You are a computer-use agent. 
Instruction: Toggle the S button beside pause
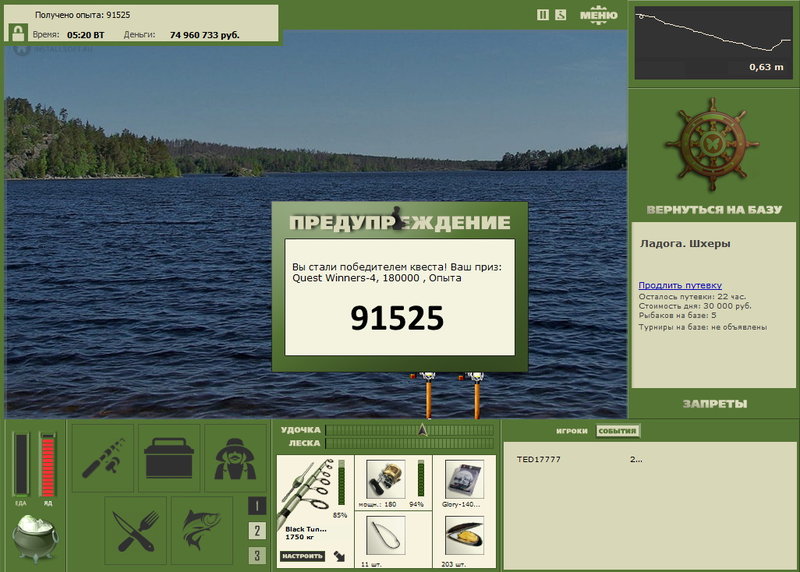[x=561, y=15]
